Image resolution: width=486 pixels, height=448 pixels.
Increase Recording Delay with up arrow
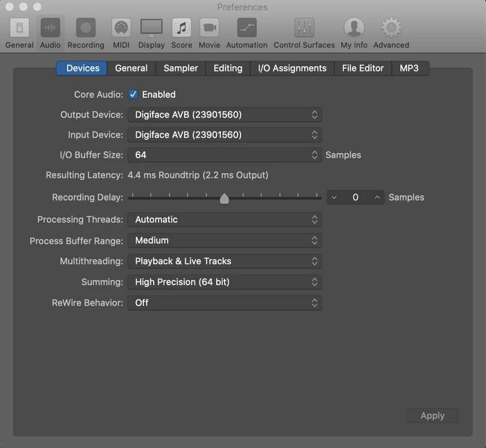click(377, 197)
